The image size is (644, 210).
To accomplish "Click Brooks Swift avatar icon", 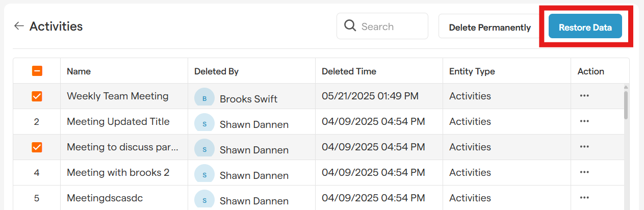I will point(204,98).
